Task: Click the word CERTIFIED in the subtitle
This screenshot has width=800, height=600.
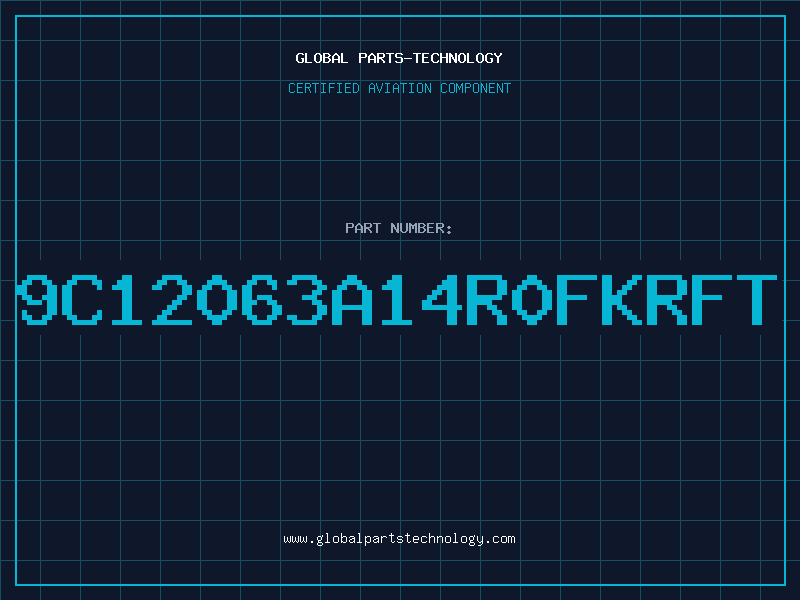Action: coord(324,88)
